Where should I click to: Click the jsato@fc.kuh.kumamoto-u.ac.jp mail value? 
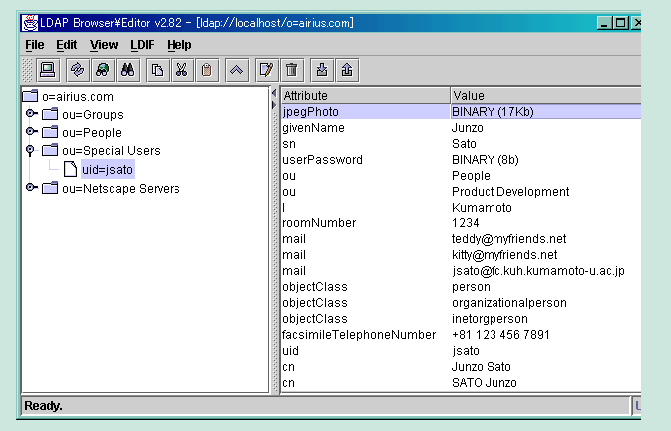coord(538,270)
